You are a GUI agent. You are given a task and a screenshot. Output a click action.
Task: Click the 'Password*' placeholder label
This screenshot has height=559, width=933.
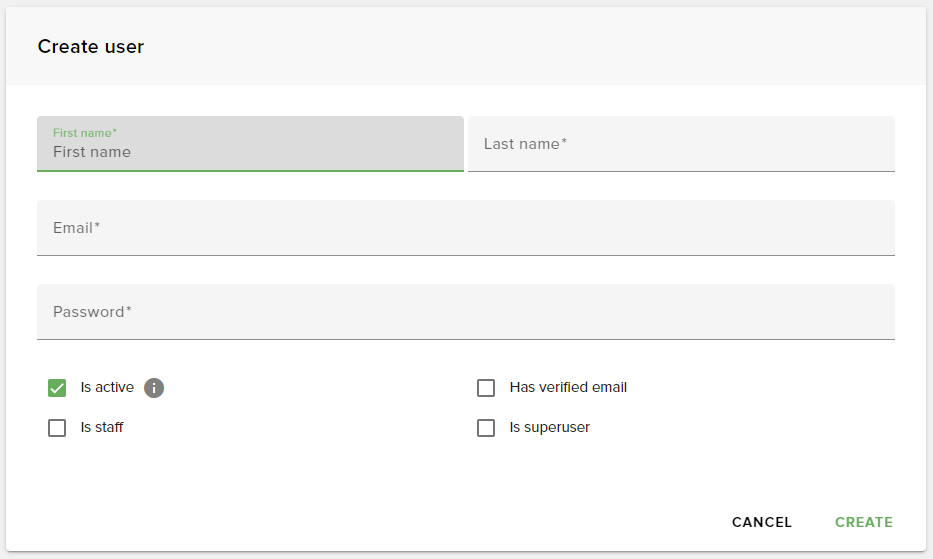(x=92, y=312)
